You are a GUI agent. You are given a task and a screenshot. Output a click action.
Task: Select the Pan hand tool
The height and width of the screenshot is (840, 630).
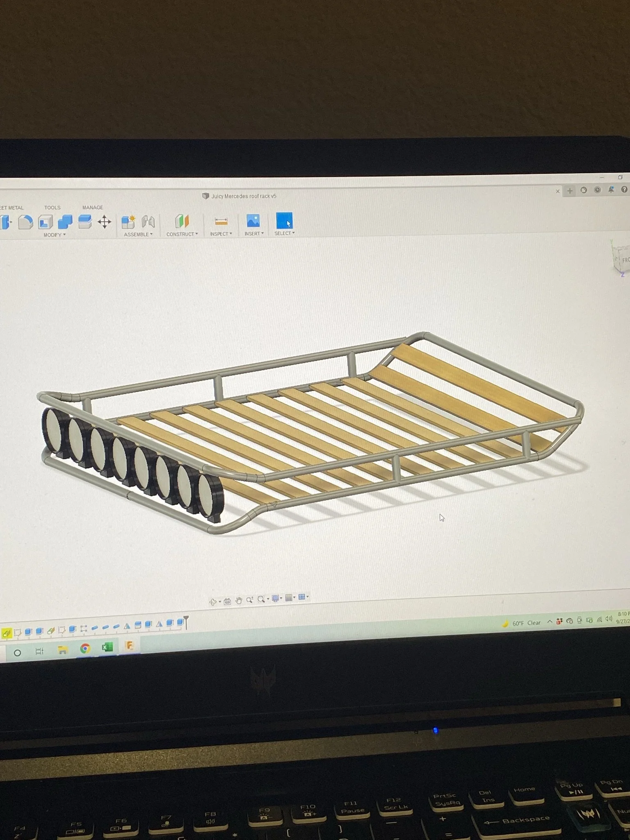239,600
